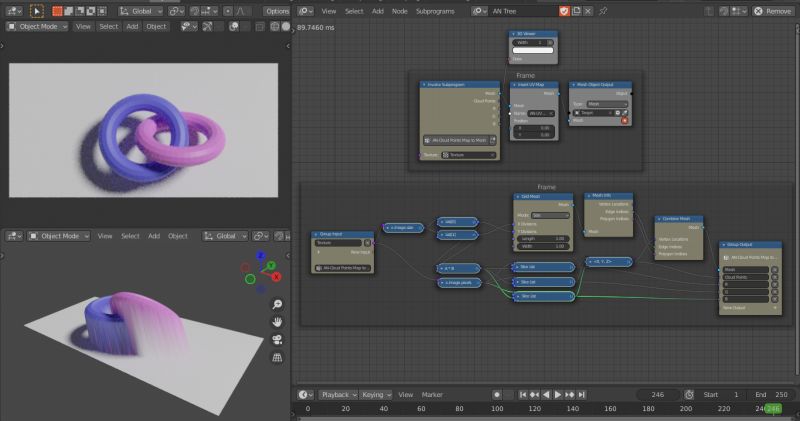Open node tree browse dropdown beside AN Tree
The image size is (800, 421).
(x=478, y=11)
